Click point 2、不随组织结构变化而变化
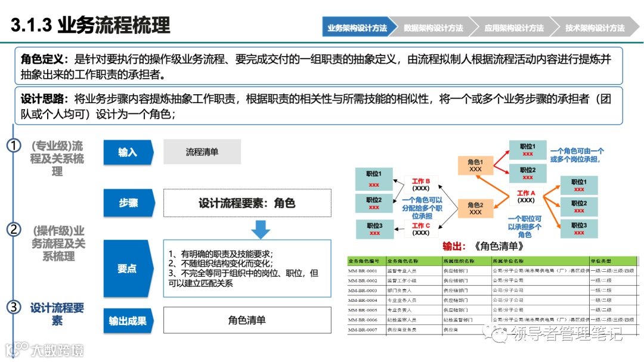This screenshot has height=362, width=644. [221, 264]
